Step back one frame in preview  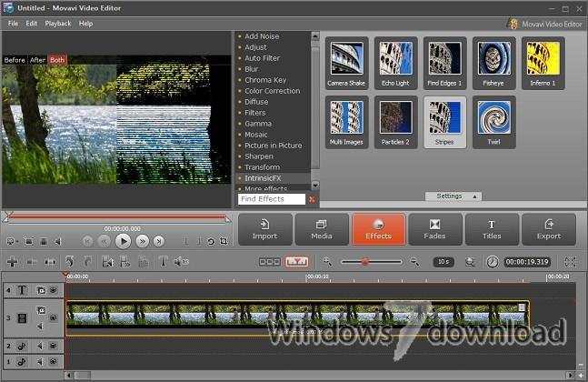(x=105, y=241)
